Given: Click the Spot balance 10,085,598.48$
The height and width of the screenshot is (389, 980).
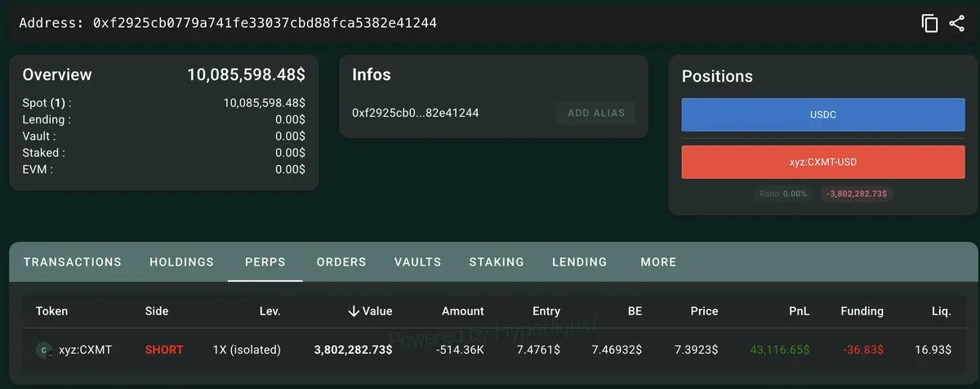Looking at the screenshot, I should pyautogui.click(x=265, y=104).
